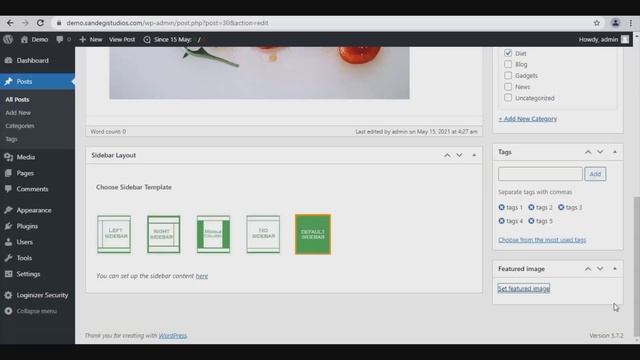Open the Appearance menu
The image size is (640, 360).
tap(34, 210)
